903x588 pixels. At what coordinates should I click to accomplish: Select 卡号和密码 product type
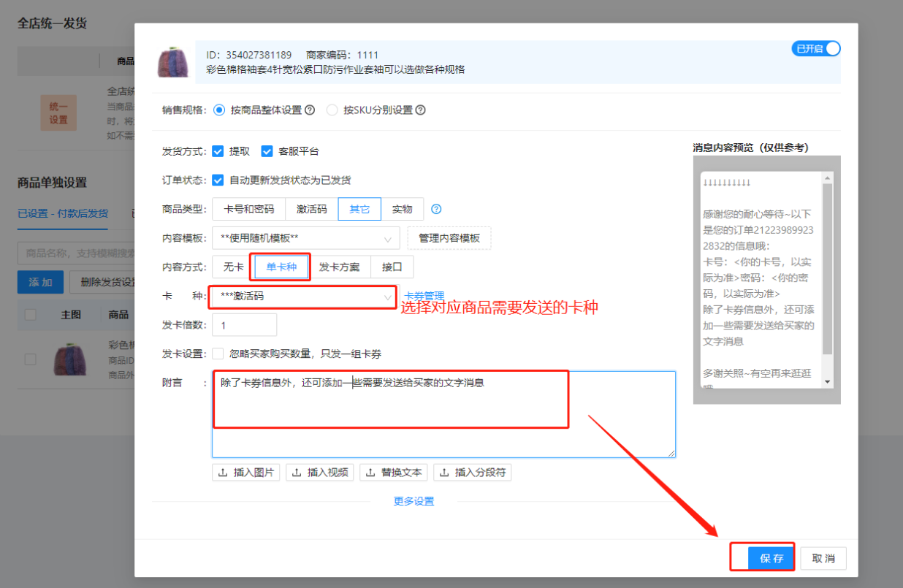pyautogui.click(x=248, y=209)
